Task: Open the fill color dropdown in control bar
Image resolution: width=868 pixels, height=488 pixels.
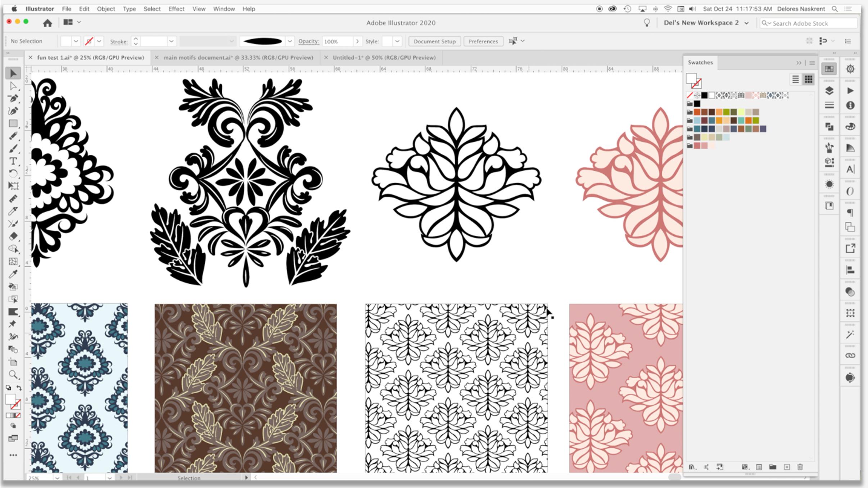Action: click(76, 41)
